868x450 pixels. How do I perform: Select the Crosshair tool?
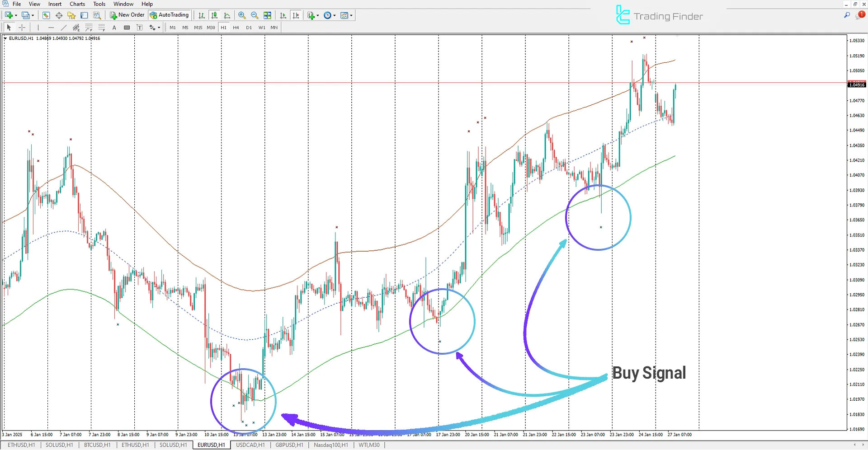pyautogui.click(x=22, y=27)
